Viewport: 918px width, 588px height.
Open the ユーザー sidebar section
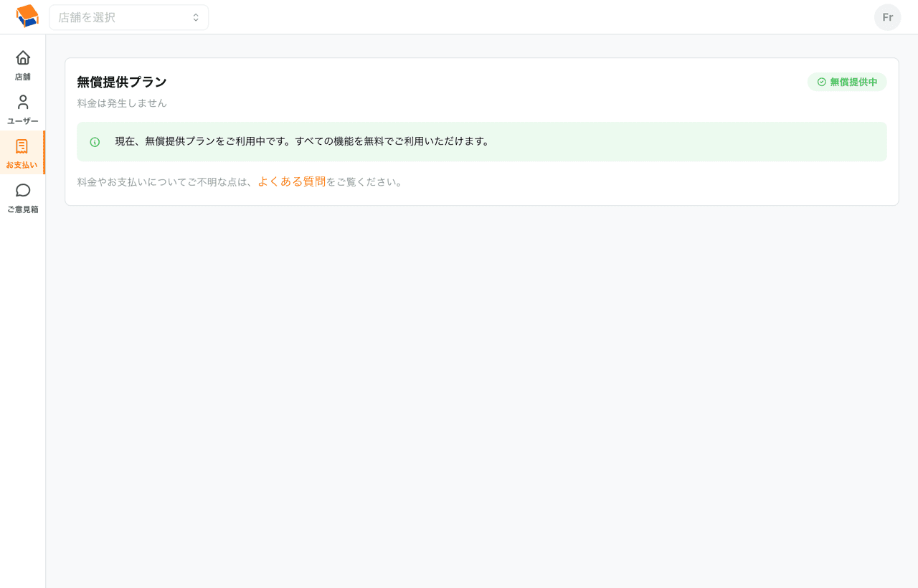pos(23,110)
